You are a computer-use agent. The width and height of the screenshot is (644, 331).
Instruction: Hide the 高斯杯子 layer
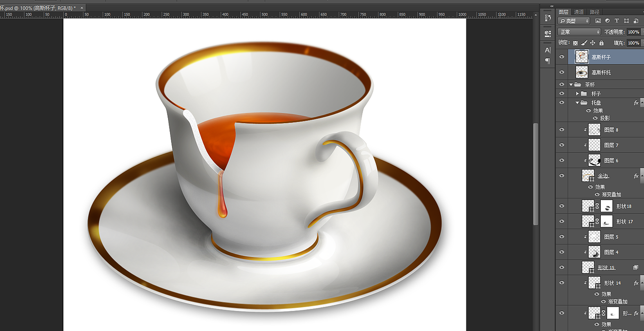pyautogui.click(x=562, y=57)
